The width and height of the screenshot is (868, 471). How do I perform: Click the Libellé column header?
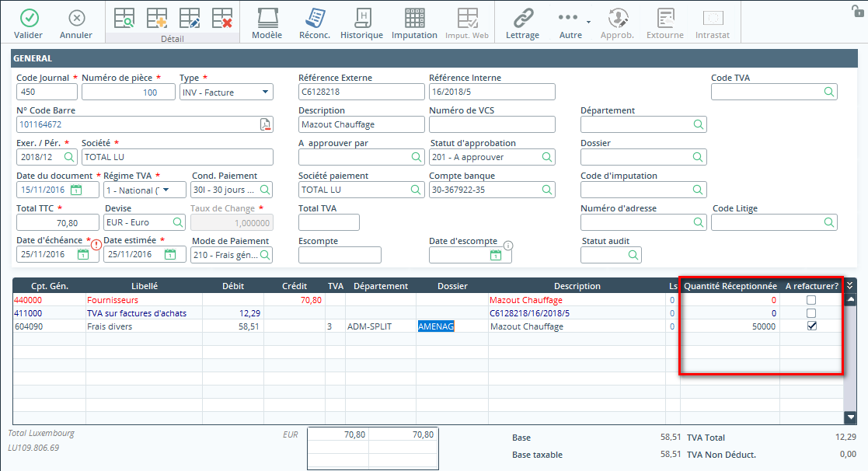point(145,286)
